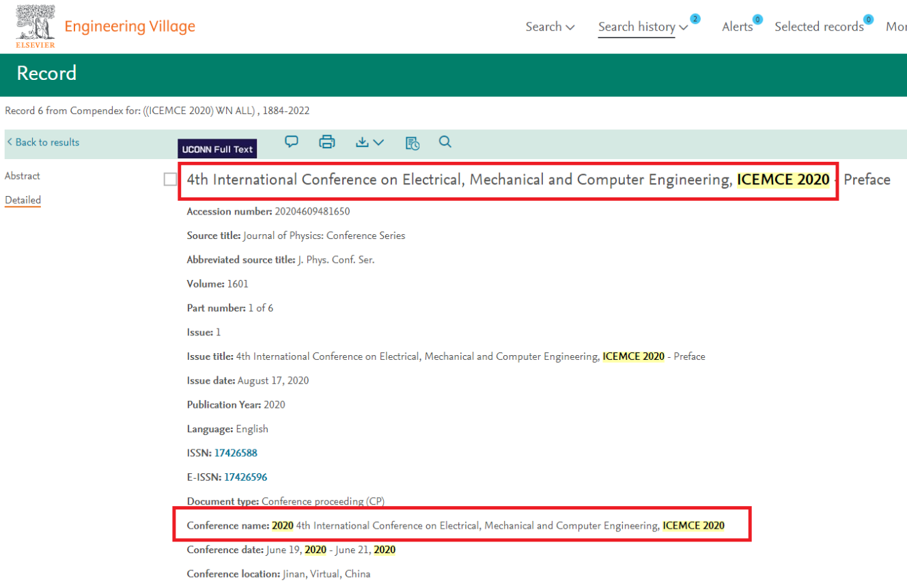This screenshot has height=588, width=907.
Task: Click the download icon
Action: pyautogui.click(x=362, y=142)
